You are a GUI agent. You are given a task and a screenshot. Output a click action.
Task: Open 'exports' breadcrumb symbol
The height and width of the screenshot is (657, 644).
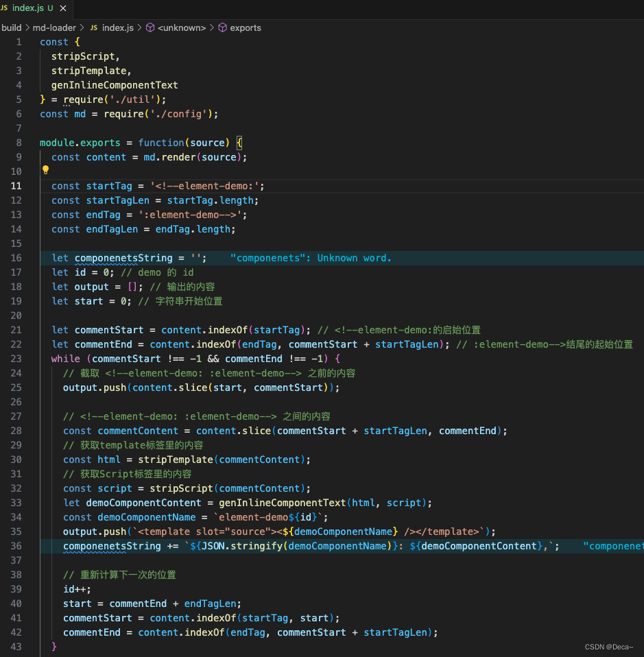pyautogui.click(x=246, y=27)
